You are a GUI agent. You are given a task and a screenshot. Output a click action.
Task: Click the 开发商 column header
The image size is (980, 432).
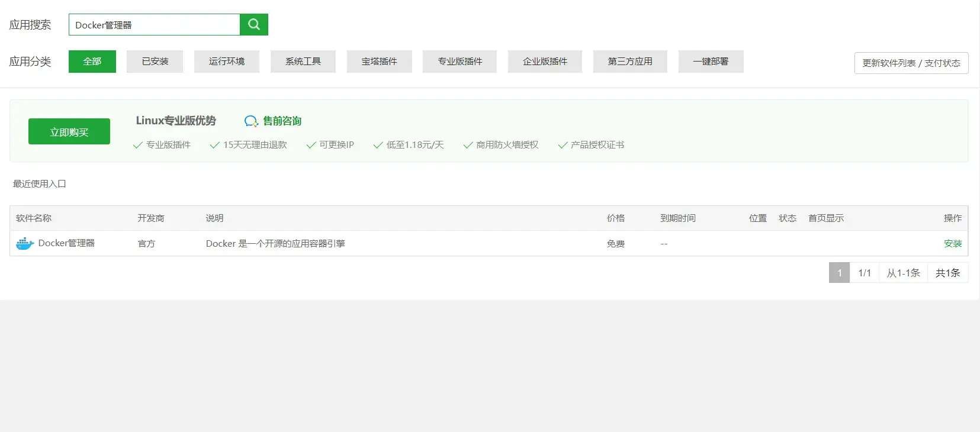pos(151,218)
